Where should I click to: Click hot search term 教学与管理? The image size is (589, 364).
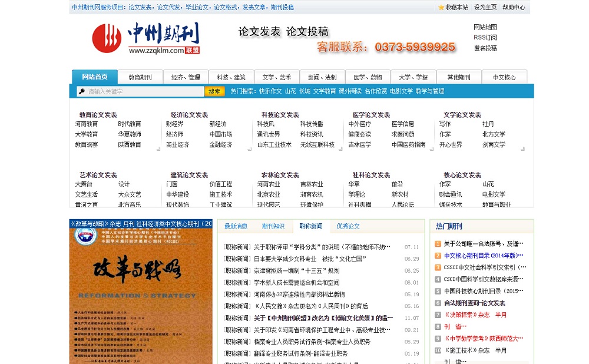click(x=430, y=91)
